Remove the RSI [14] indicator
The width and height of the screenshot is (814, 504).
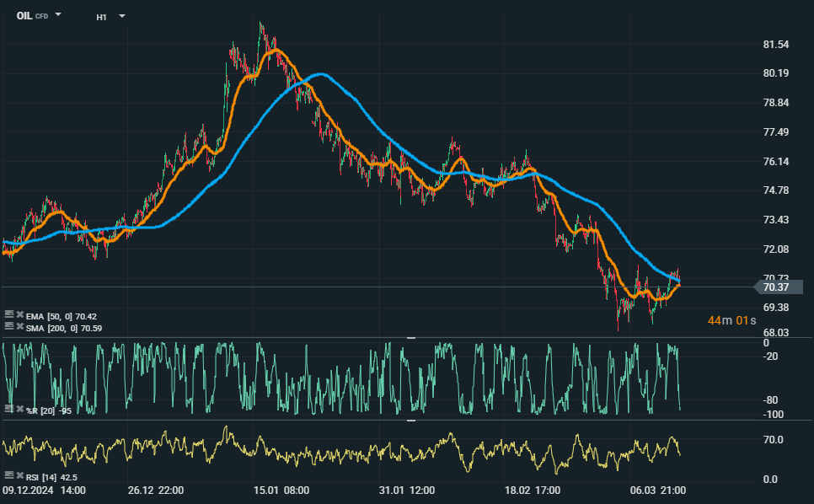pyautogui.click(x=19, y=475)
